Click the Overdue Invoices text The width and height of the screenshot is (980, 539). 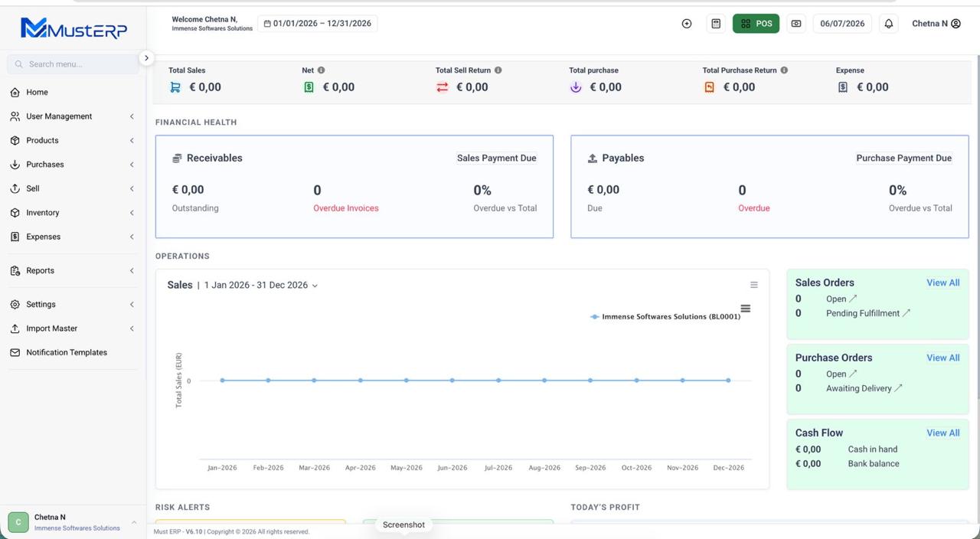pos(346,208)
